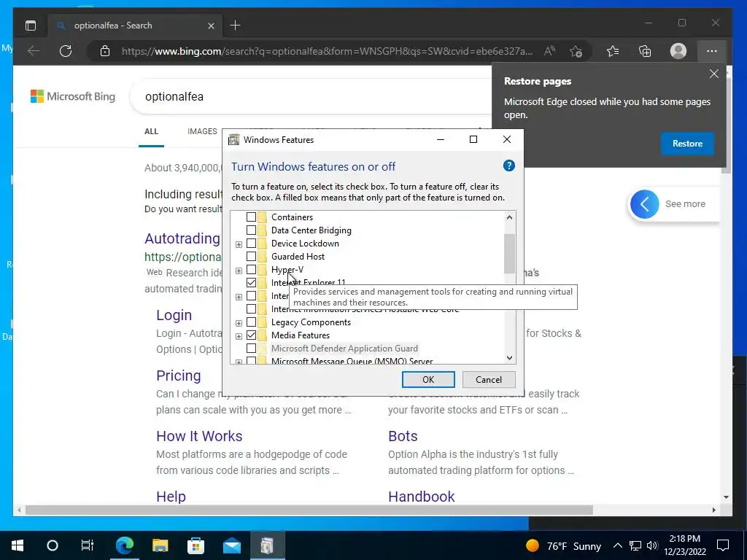This screenshot has width=747, height=560.
Task: Click Windows Features taskbar icon
Action: click(x=267, y=545)
